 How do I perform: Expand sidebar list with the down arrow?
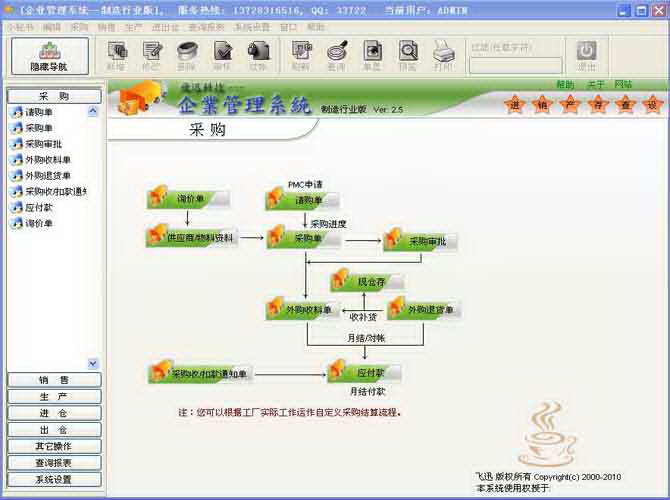click(x=93, y=364)
